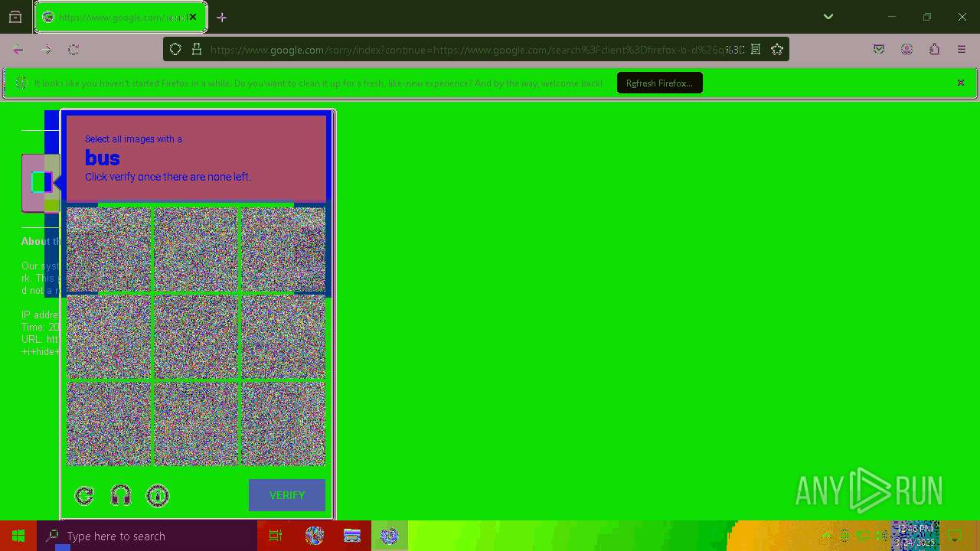Expand the list all tabs dropdown
Screen dimensions: 980x551
pyautogui.click(x=828, y=17)
